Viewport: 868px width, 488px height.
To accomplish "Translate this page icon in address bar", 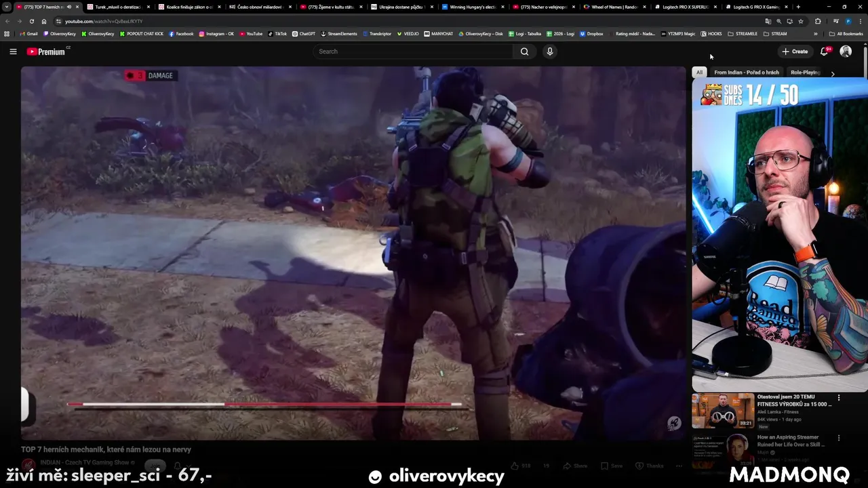I will pos(768,21).
